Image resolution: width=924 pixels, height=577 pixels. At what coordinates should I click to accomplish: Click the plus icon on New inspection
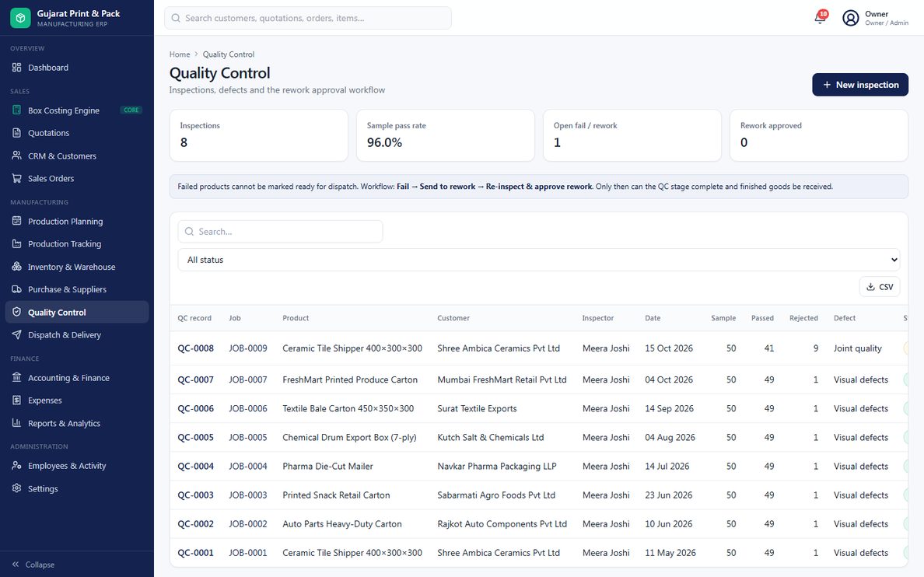coord(827,85)
